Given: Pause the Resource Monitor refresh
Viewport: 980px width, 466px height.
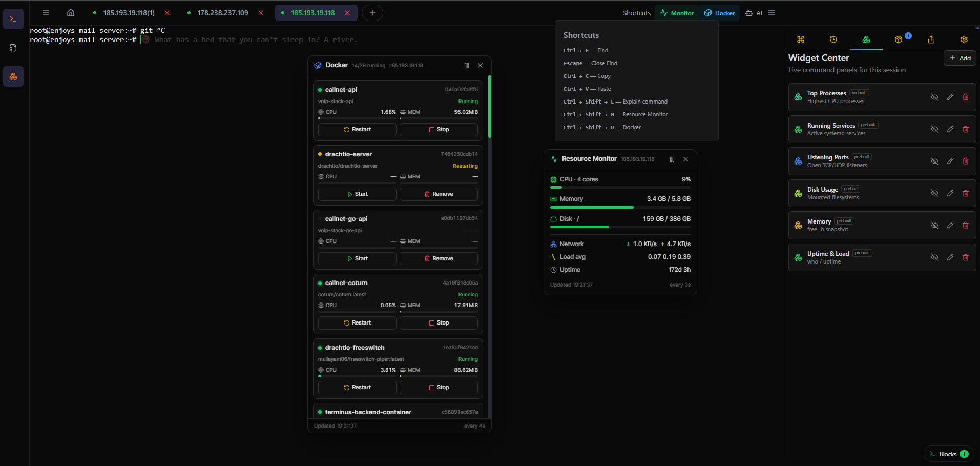Looking at the screenshot, I should [672, 159].
